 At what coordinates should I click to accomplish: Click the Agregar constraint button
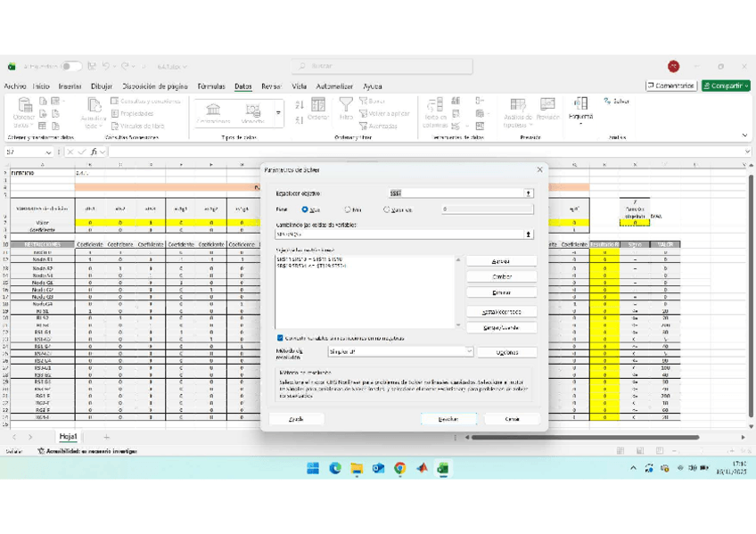coord(501,261)
